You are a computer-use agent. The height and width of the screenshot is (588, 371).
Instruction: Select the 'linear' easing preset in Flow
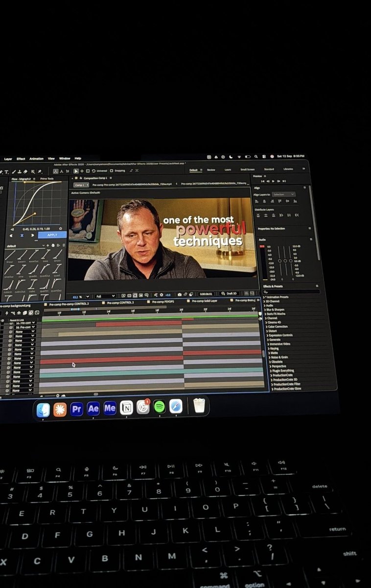(x=10, y=256)
